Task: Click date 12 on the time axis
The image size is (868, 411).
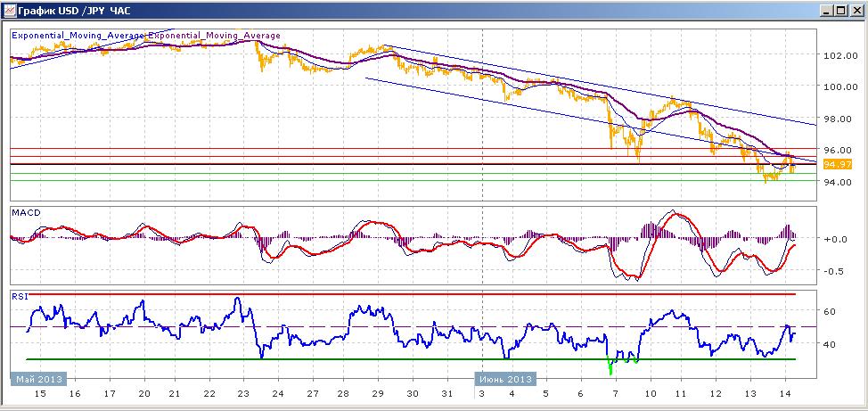Action: pyautogui.click(x=715, y=394)
